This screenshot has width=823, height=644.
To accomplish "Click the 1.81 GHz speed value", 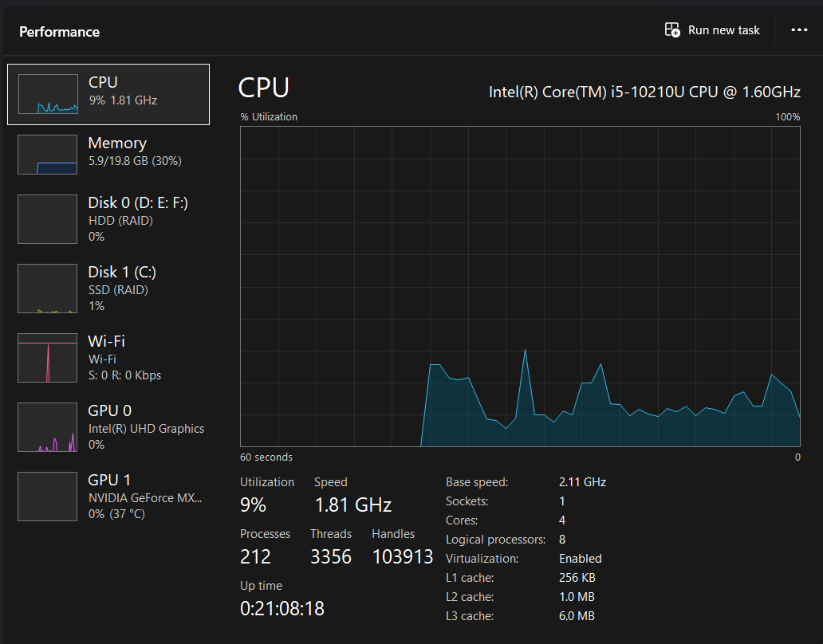I will 352,505.
